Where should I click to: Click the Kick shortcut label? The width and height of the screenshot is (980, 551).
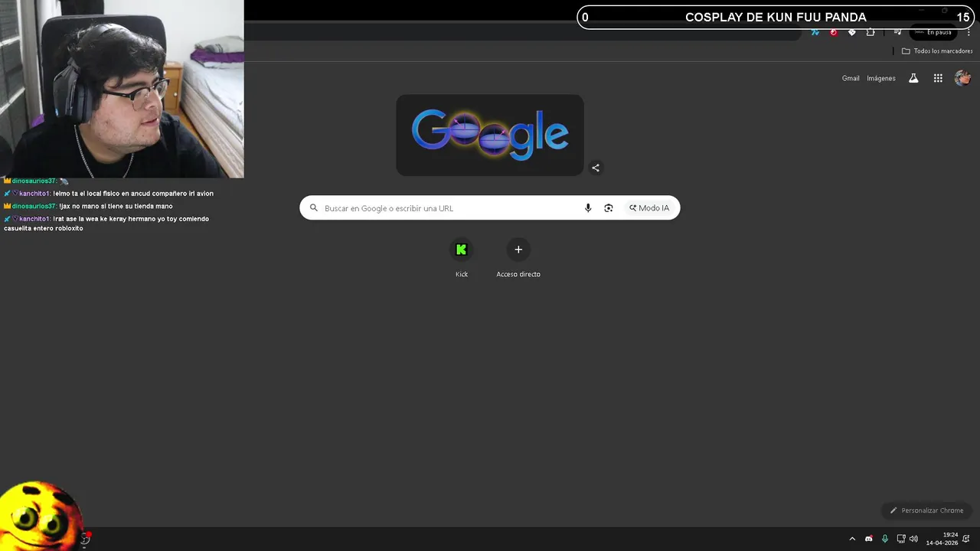coord(461,274)
